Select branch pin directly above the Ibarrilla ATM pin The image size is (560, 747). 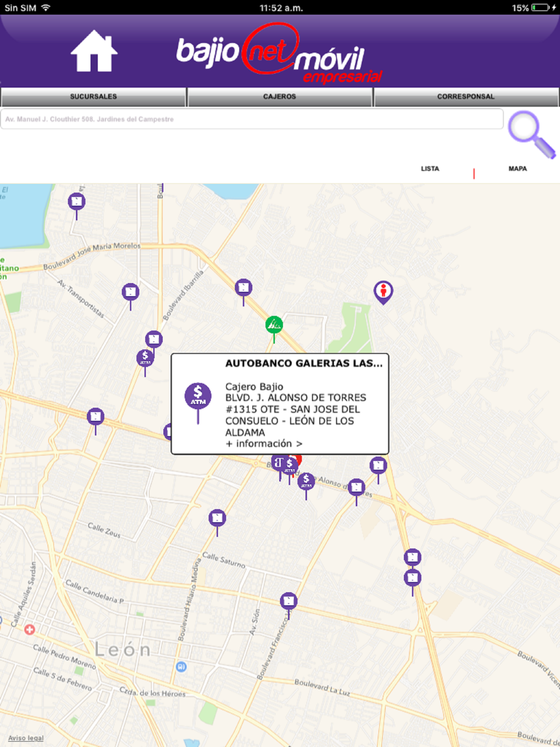(x=153, y=339)
